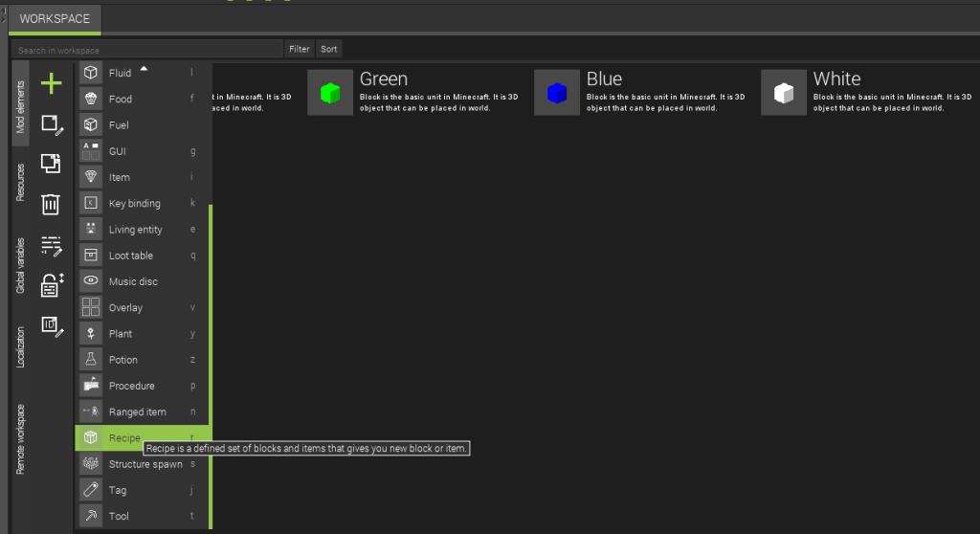The image size is (980, 534).
Task: Click the Search in workspace field
Action: (148, 50)
